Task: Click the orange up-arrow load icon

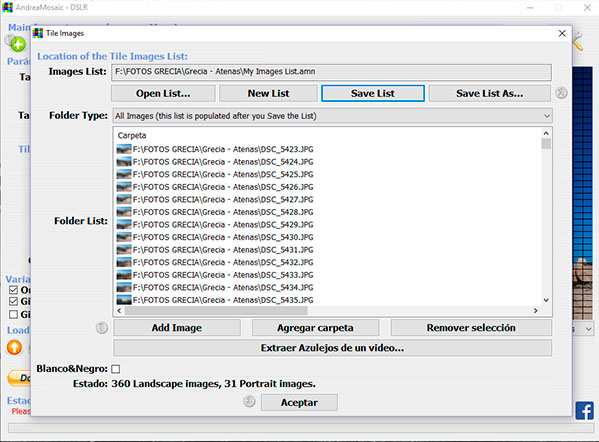Action: click(15, 347)
